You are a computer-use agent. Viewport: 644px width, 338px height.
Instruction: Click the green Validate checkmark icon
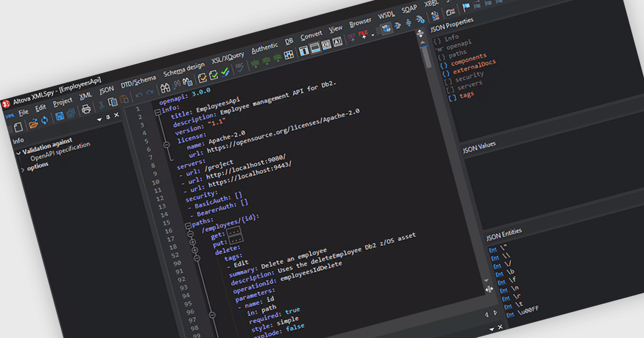(214, 75)
